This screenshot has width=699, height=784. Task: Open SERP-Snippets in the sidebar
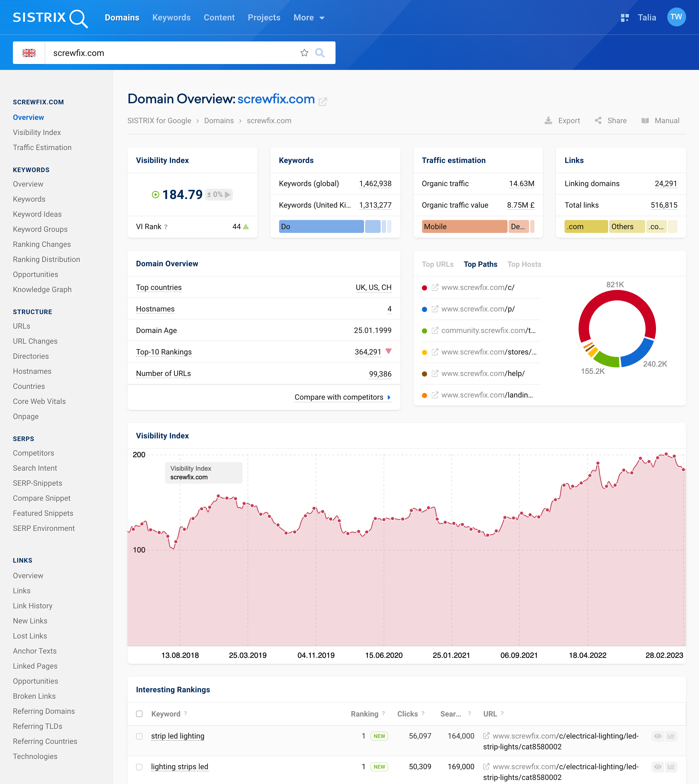(x=38, y=483)
